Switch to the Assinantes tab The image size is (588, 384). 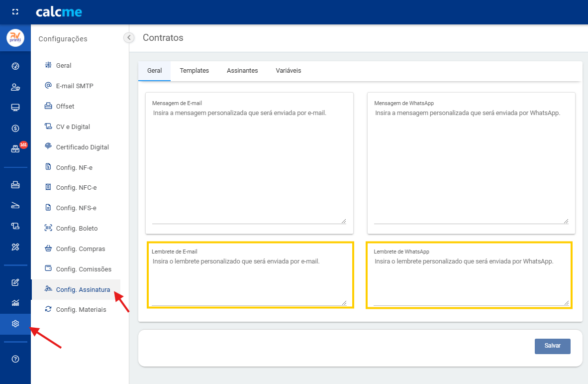242,71
